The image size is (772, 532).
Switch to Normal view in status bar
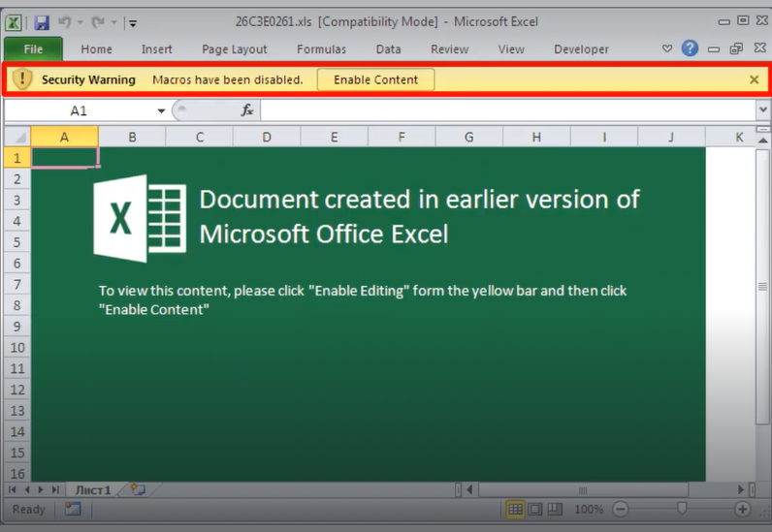click(515, 510)
